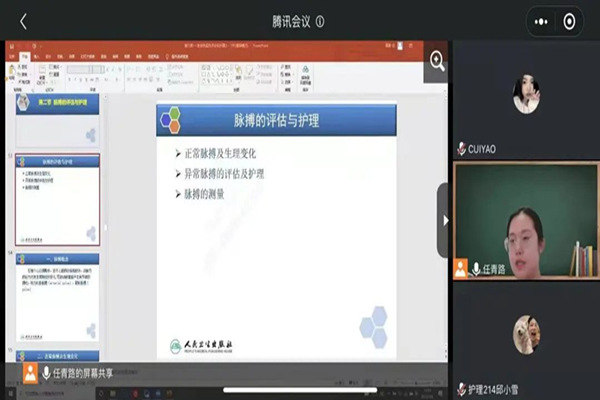600x400 pixels.
Task: Click the bullet 脉搏的测量
Action: [204, 194]
